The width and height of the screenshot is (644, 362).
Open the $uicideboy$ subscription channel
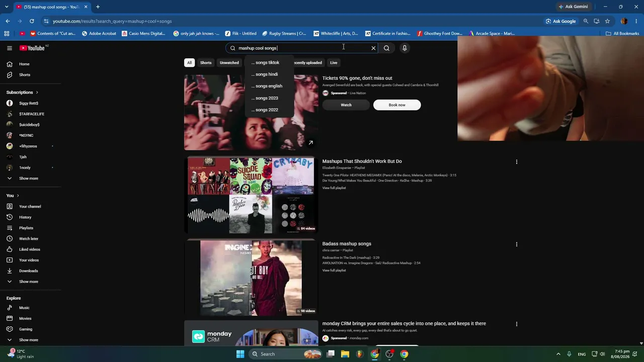[30, 125]
